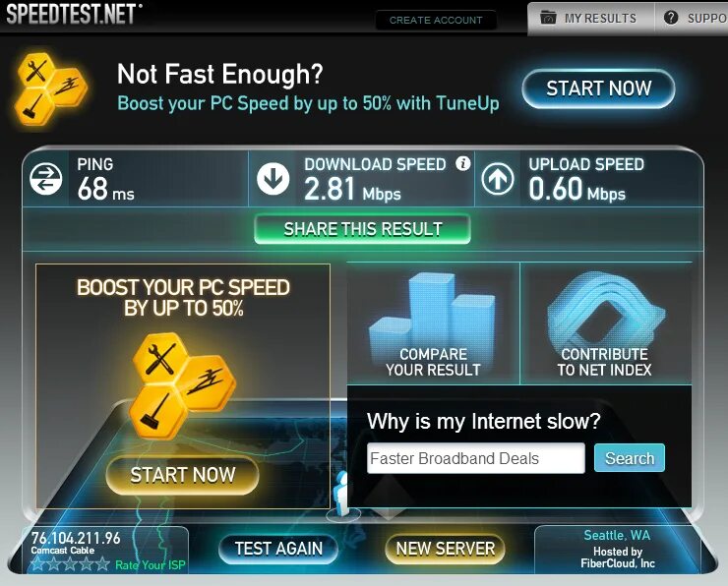Rate your ISP with the star rating
The height and width of the screenshot is (586, 728).
(x=70, y=564)
